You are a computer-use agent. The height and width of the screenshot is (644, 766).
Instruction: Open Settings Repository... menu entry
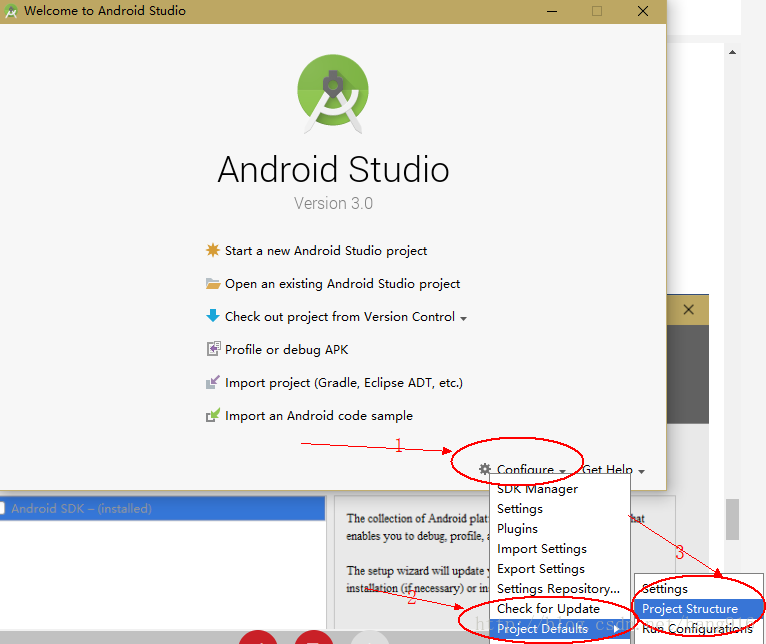[x=560, y=589]
